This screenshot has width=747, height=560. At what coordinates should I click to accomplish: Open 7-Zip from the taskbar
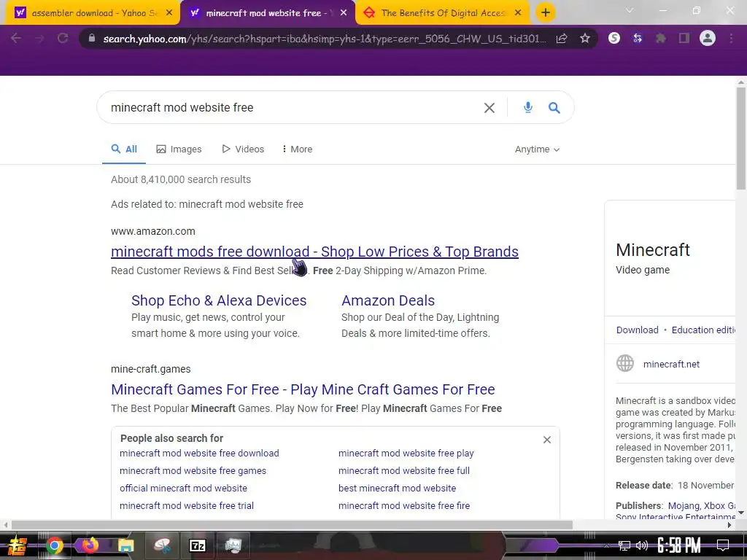pyautogui.click(x=197, y=545)
